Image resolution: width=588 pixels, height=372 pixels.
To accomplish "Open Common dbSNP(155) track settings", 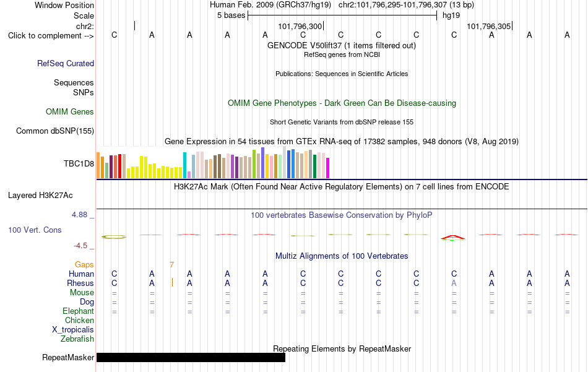I will point(55,131).
